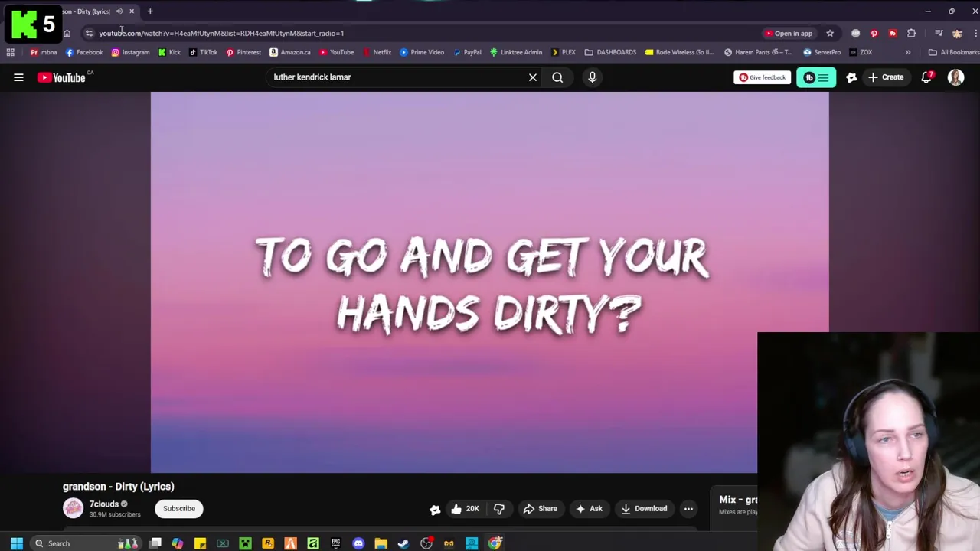Click Open in app in the address bar
The image size is (980, 551).
coord(789,34)
